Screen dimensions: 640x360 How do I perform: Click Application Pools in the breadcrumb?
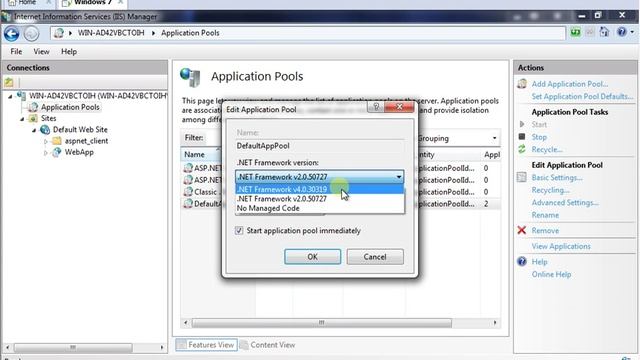click(x=190, y=33)
